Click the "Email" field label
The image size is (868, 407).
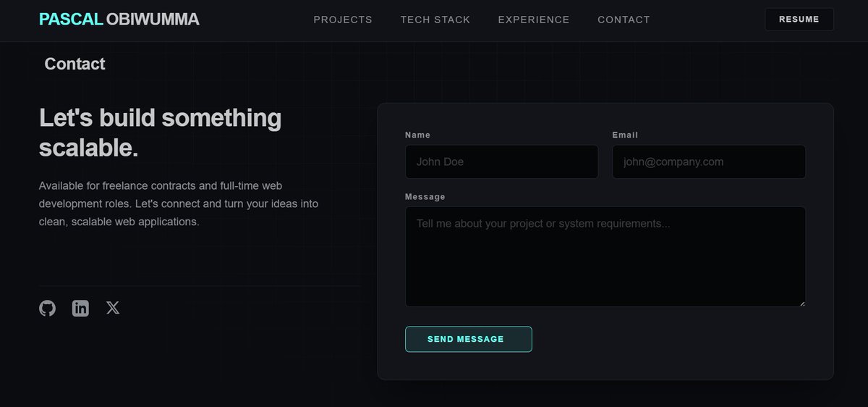click(x=625, y=135)
